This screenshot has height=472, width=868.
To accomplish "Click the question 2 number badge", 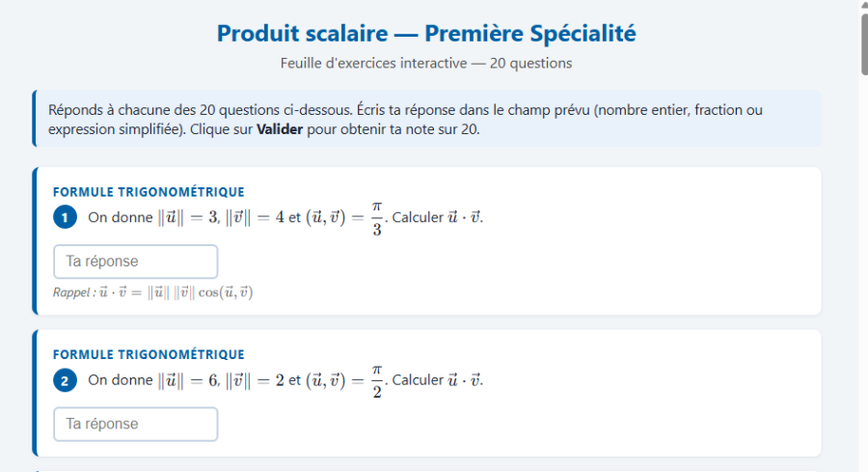I will [x=65, y=380].
